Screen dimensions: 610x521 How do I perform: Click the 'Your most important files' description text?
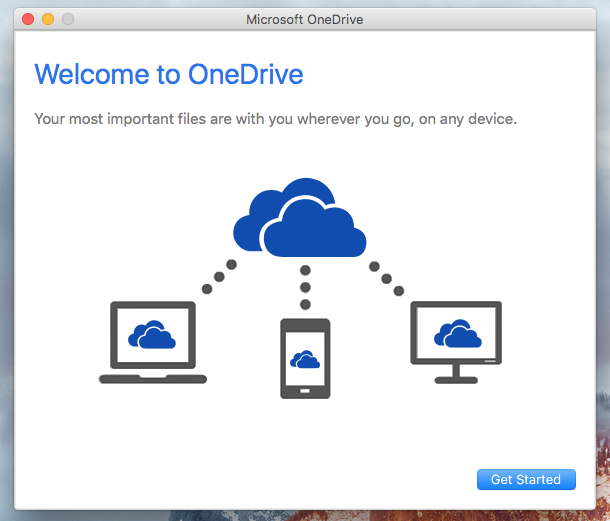pos(275,119)
